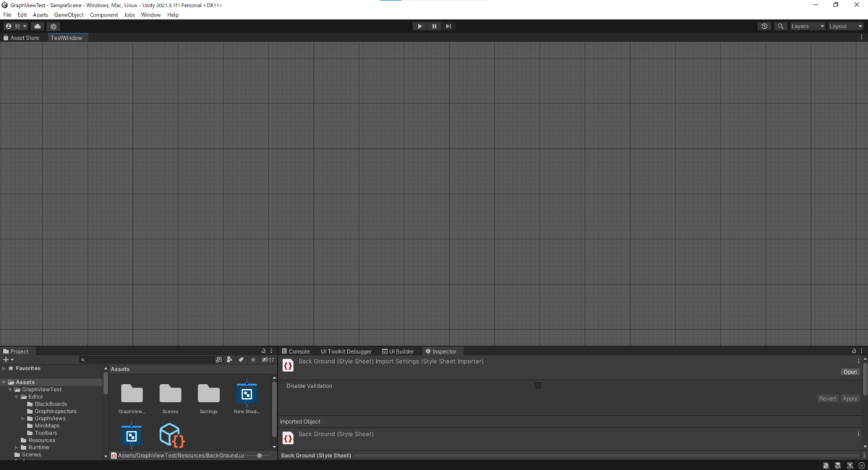Click the Search by Label icon

(x=241, y=359)
